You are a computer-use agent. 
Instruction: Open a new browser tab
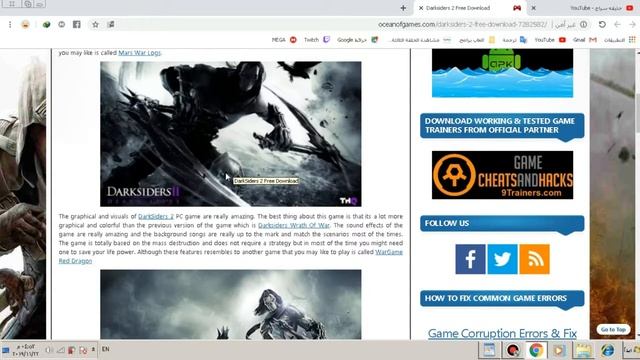pyautogui.click(x=403, y=8)
